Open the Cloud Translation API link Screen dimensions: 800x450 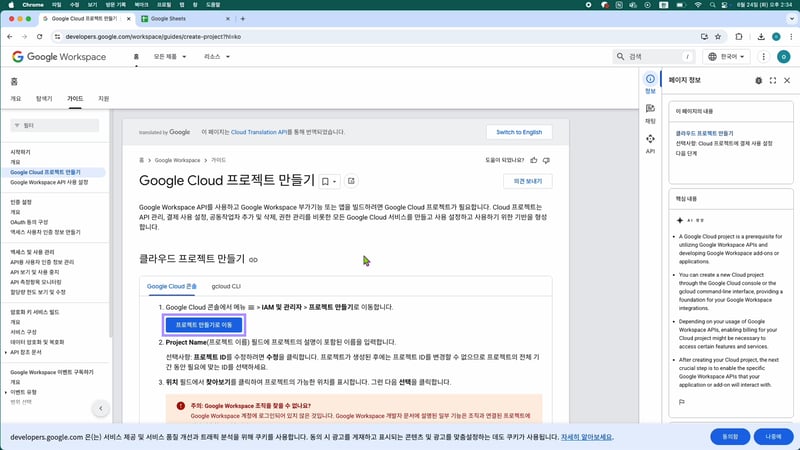click(259, 132)
